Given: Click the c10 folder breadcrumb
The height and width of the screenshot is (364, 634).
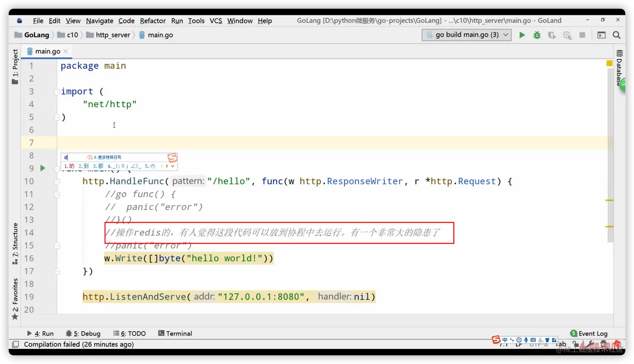Looking at the screenshot, I should (68, 35).
